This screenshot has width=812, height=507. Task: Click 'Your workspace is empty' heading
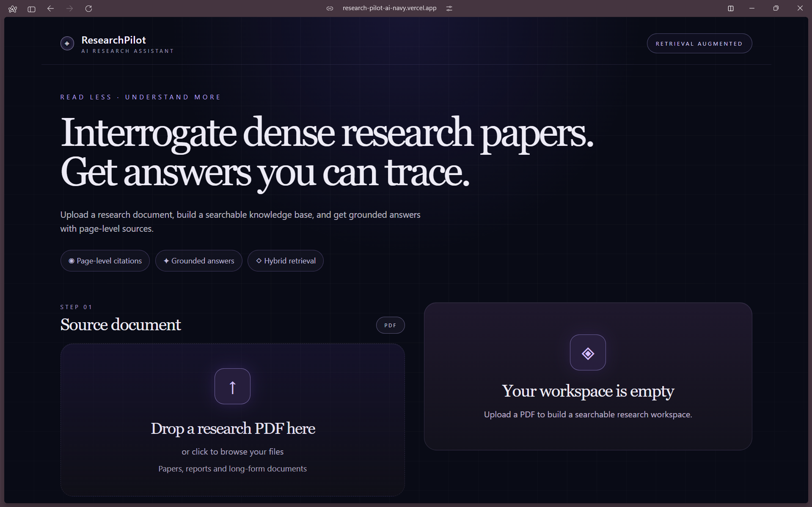coord(588,391)
